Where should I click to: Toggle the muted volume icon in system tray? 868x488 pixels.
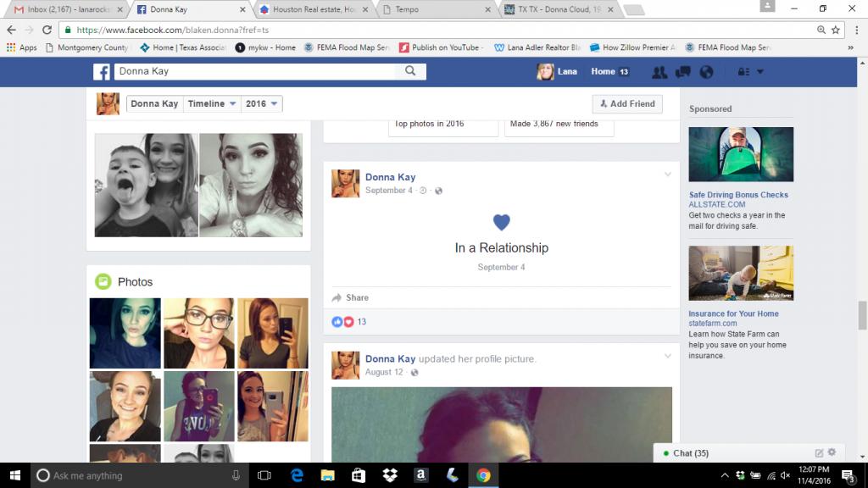pyautogui.click(x=784, y=475)
